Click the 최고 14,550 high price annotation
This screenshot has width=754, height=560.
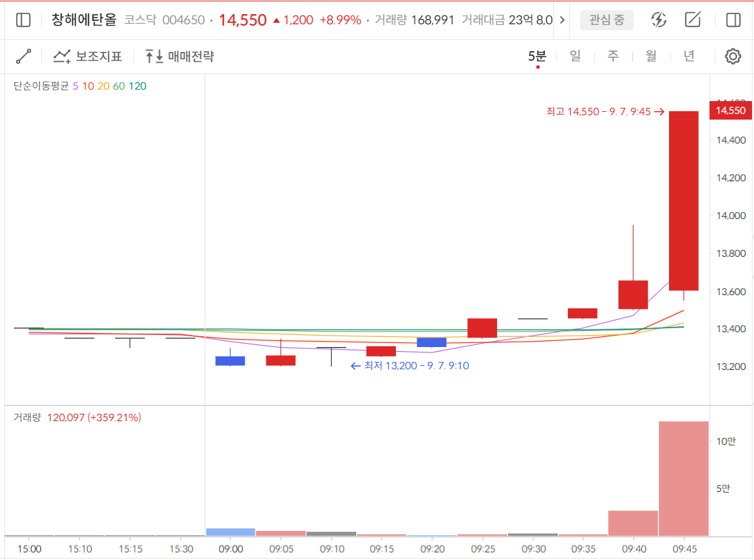605,111
